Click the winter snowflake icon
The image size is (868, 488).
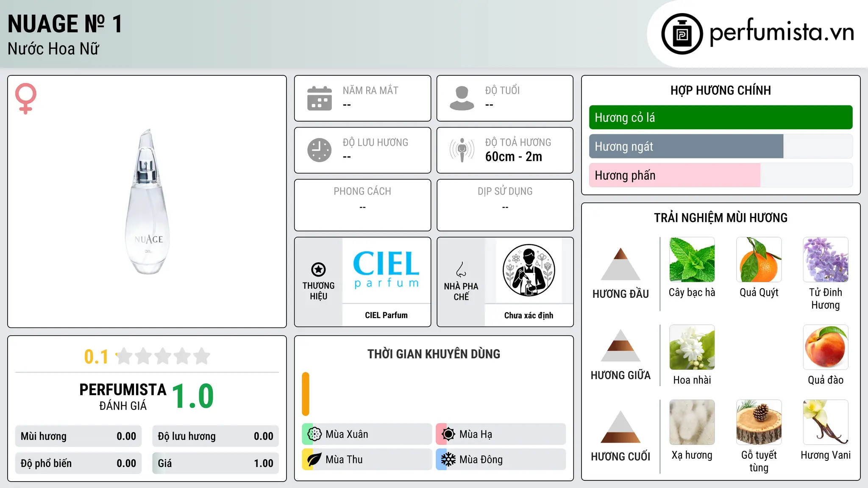click(x=448, y=460)
